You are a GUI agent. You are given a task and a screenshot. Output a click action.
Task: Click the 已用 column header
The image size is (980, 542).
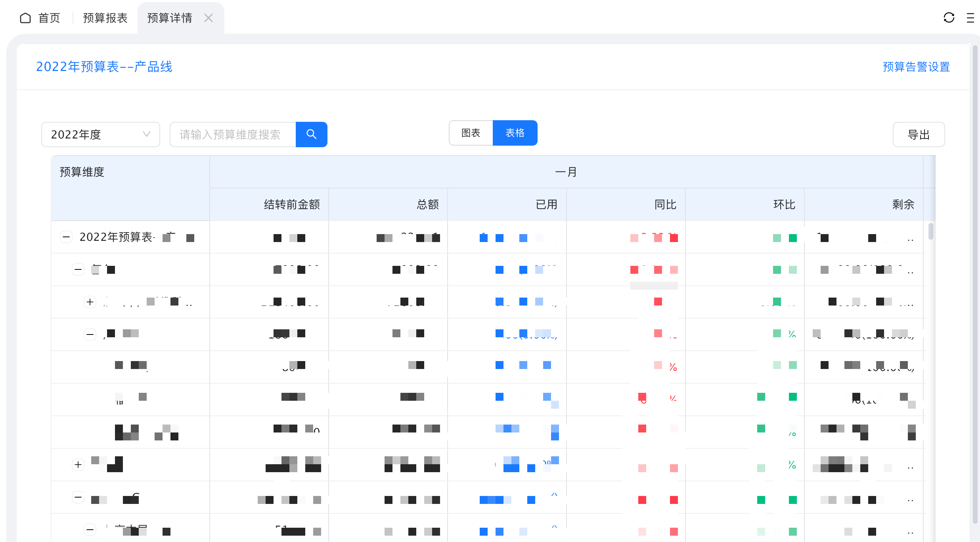[x=546, y=204]
